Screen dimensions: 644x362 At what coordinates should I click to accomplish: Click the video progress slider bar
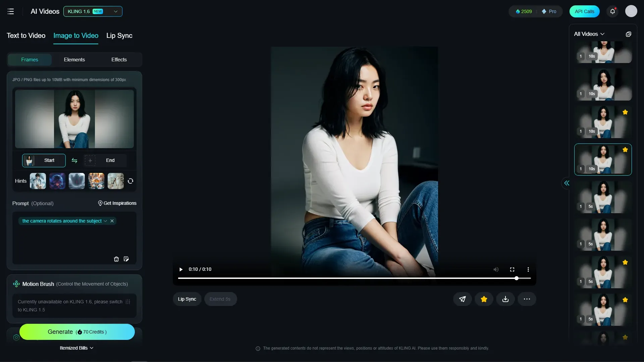pyautogui.click(x=354, y=278)
